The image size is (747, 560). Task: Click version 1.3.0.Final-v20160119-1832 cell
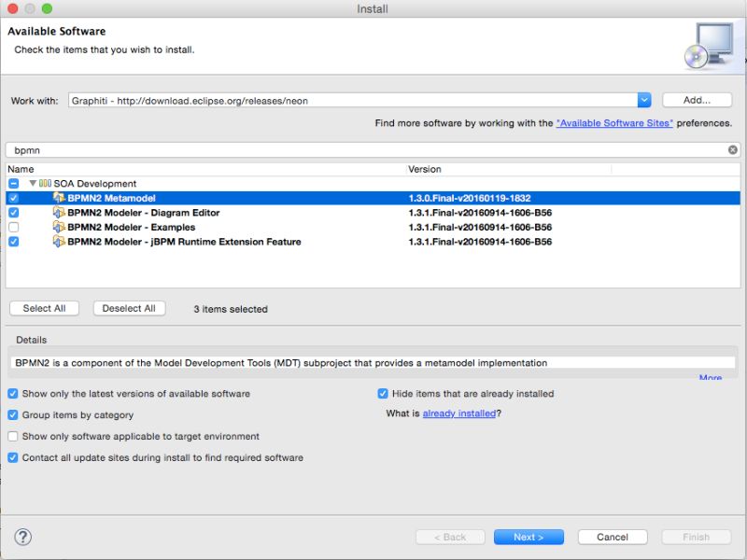click(470, 198)
